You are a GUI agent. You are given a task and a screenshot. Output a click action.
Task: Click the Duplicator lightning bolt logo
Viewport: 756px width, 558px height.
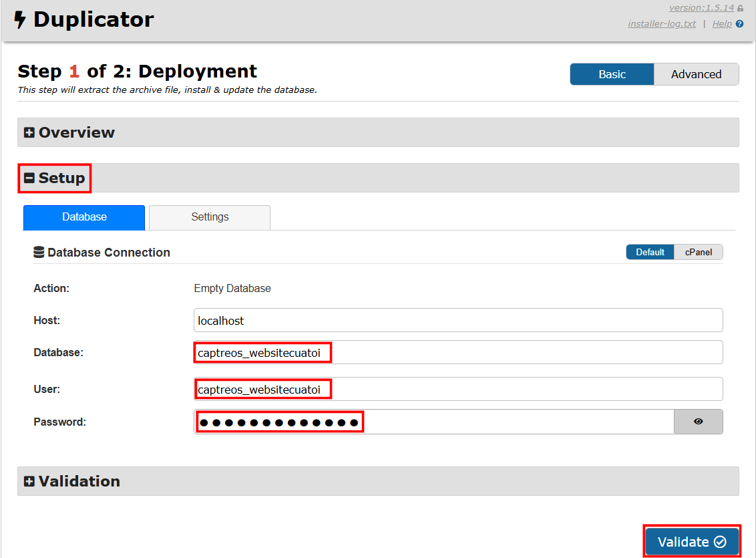(21, 20)
